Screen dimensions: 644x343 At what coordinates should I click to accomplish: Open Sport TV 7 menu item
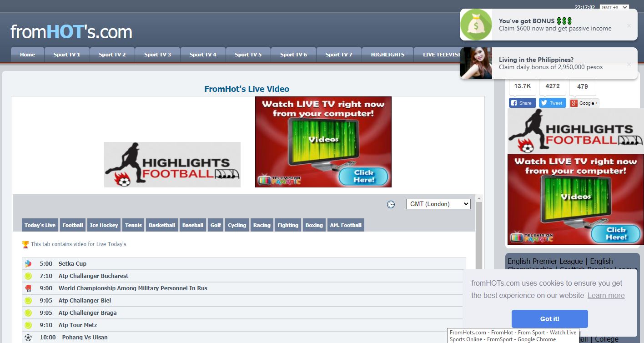[339, 55]
